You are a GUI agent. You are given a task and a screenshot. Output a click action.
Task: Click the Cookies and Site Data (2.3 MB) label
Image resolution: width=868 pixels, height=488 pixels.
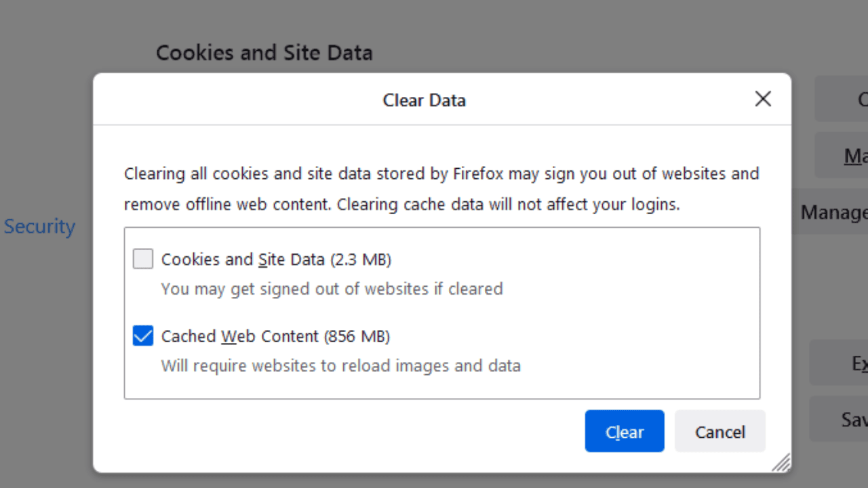[276, 259]
